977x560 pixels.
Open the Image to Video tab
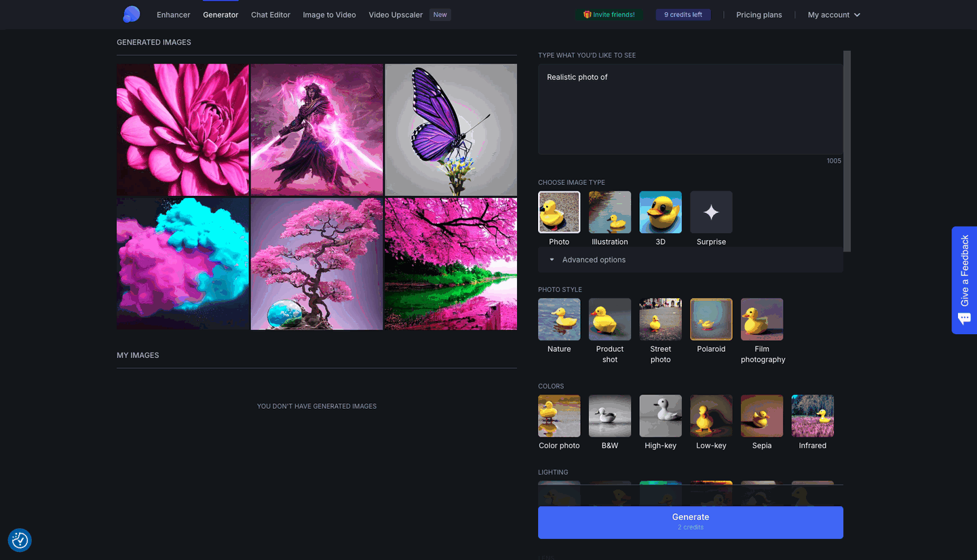329,15
